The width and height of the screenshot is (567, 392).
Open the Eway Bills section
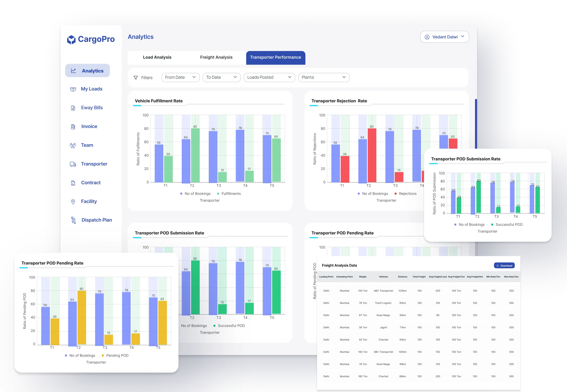click(92, 108)
